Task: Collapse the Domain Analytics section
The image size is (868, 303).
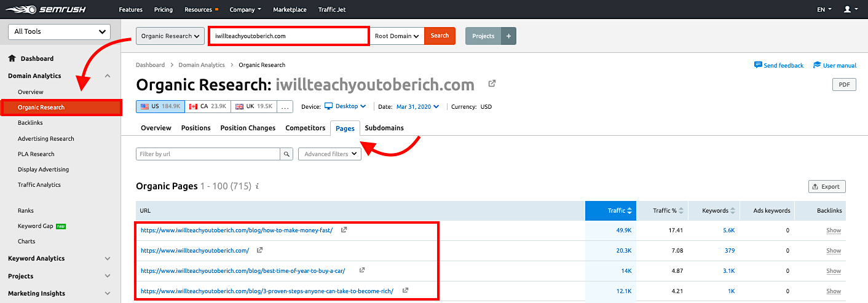Action: [x=108, y=76]
